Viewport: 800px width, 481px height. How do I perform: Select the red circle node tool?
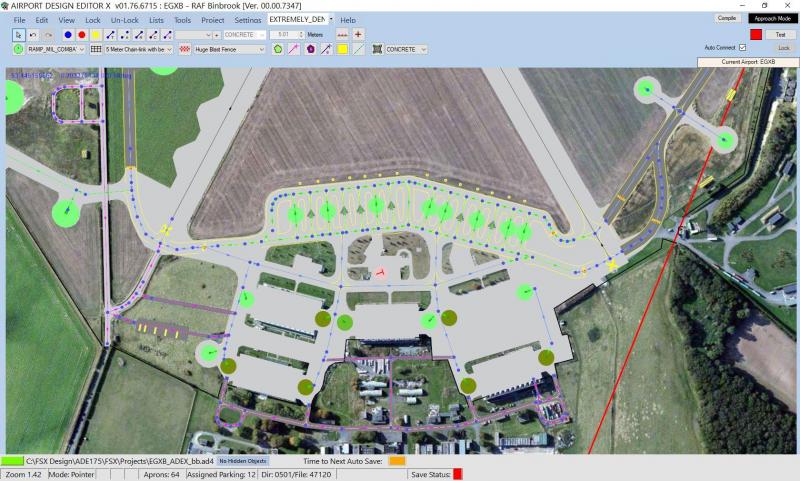82,34
